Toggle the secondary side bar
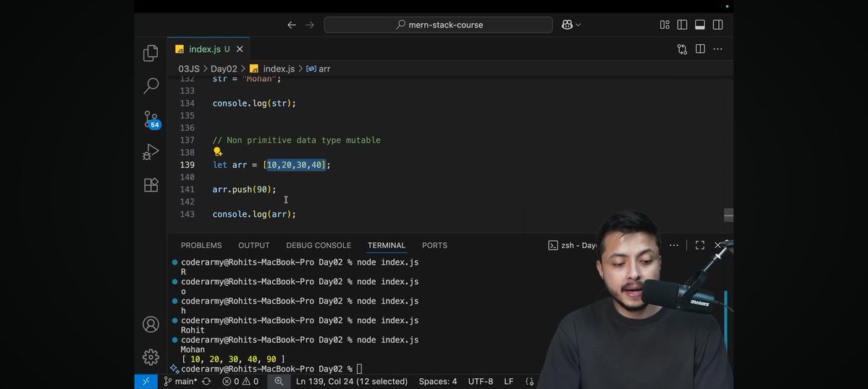868x389 pixels. [718, 25]
